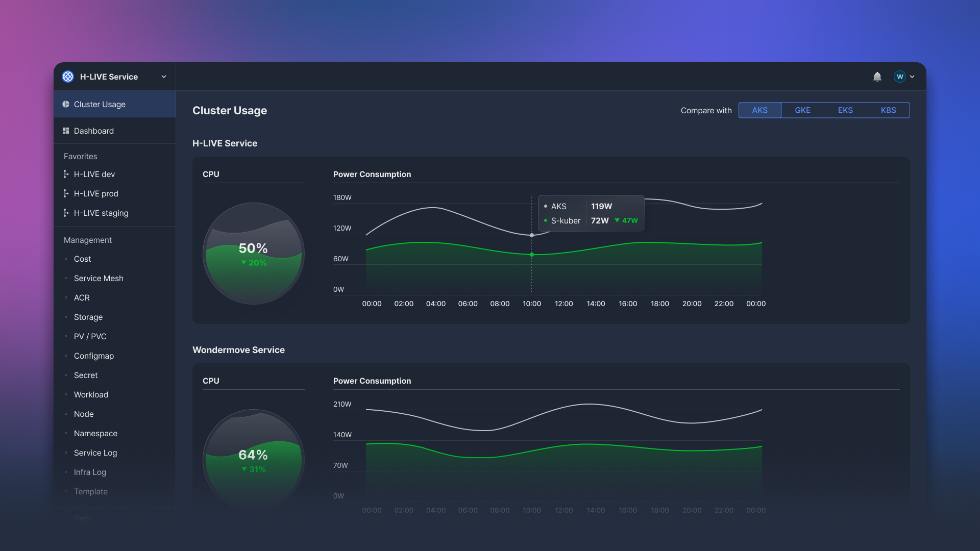Click the branch icon beside H-LIVE prod
Viewport: 980px width, 551px height.
66,193
